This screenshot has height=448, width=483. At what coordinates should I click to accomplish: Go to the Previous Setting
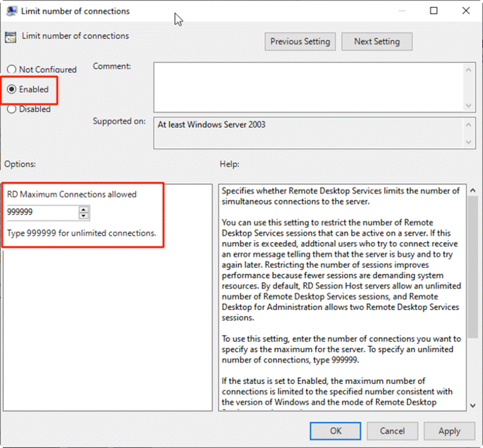point(300,41)
